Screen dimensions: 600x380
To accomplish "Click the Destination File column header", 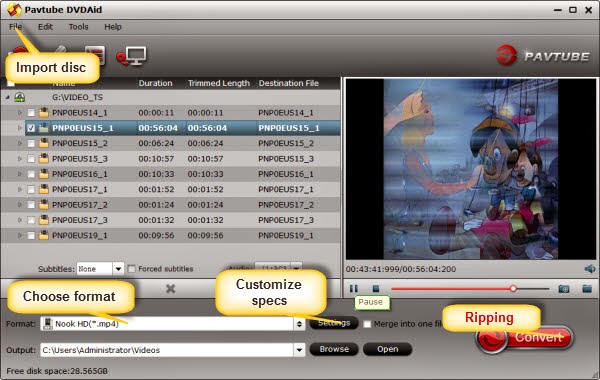I will 289,83.
